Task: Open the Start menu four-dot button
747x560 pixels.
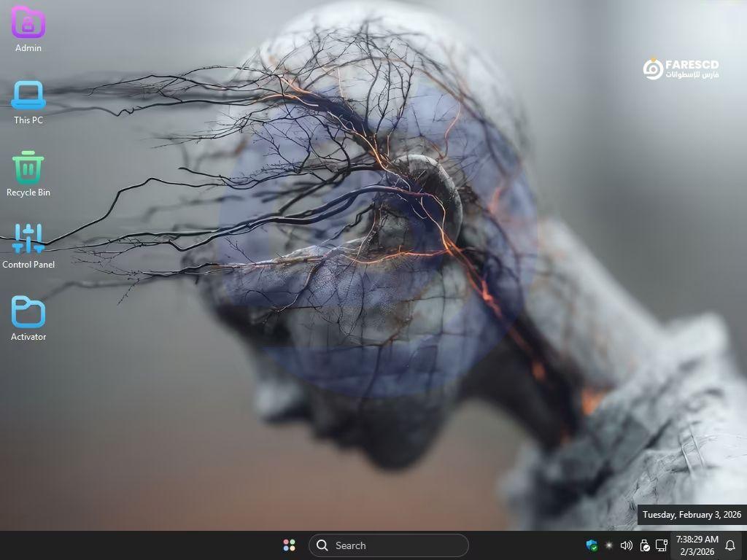Action: pyautogui.click(x=289, y=545)
